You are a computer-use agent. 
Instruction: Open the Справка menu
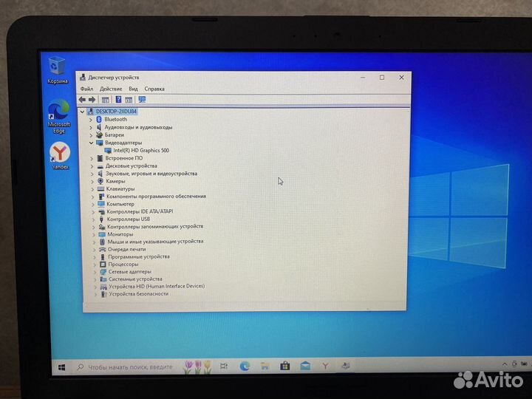(x=154, y=88)
